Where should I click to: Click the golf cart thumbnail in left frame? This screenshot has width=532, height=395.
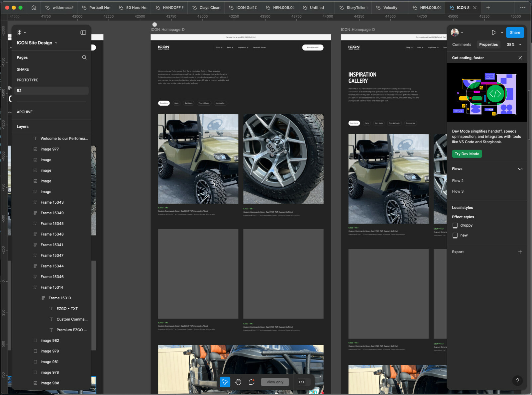(x=198, y=159)
